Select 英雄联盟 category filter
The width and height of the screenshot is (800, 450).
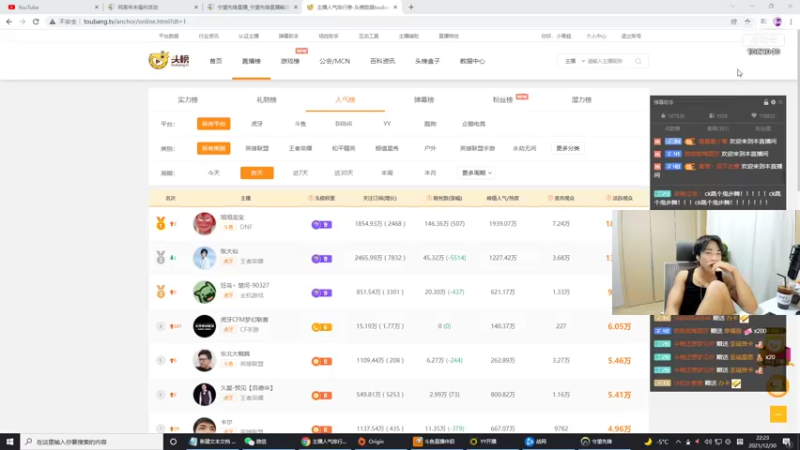(257, 148)
